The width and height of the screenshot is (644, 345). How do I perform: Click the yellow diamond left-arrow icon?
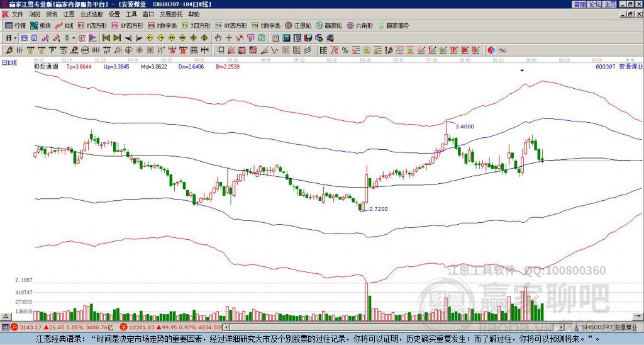(x=150, y=38)
